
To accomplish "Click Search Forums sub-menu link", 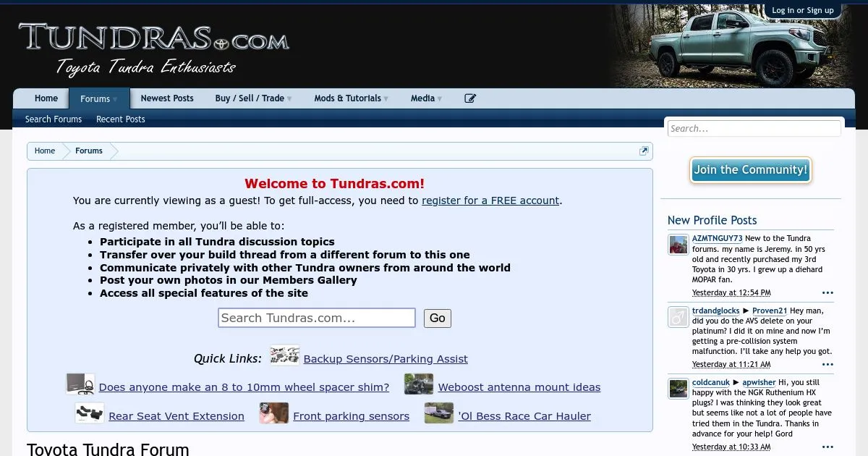I will click(x=54, y=119).
